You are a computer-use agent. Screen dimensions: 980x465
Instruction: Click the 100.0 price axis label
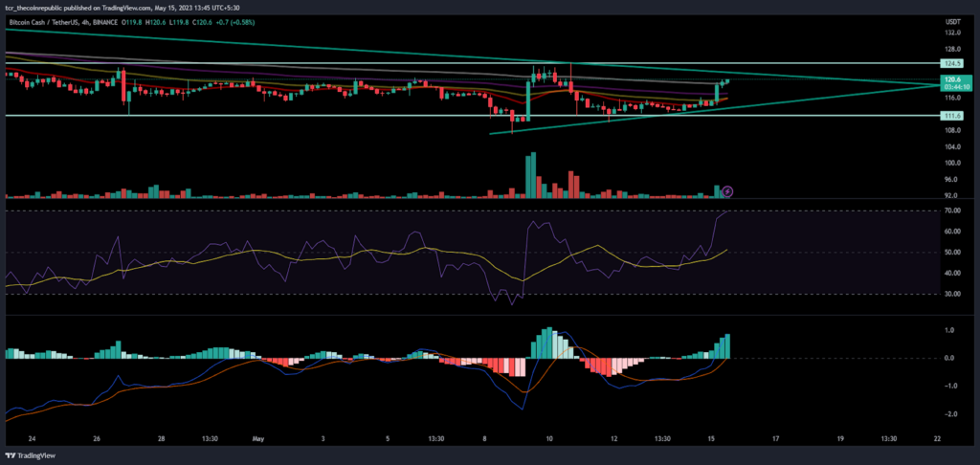coord(953,163)
